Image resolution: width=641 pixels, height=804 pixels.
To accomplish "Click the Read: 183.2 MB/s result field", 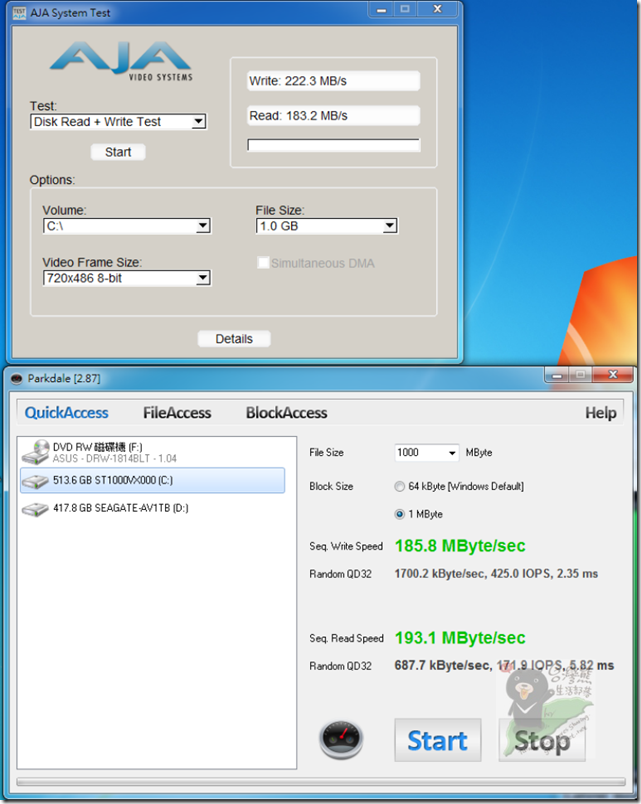I will pyautogui.click(x=334, y=116).
